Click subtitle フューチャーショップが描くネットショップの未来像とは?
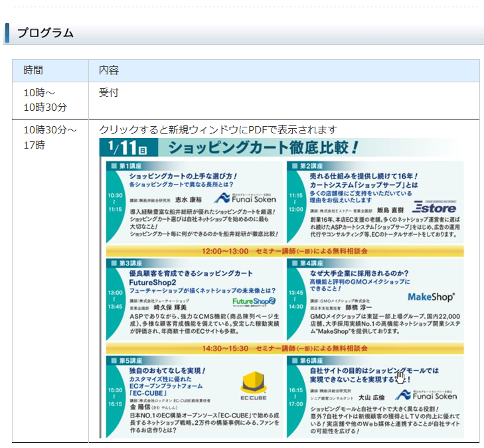This screenshot has height=448, width=484. [x=202, y=291]
